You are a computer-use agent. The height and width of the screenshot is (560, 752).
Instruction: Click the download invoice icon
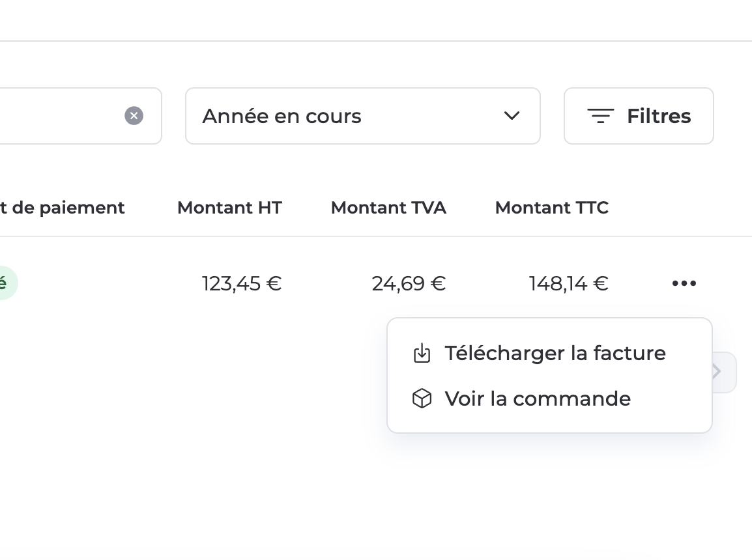click(422, 353)
